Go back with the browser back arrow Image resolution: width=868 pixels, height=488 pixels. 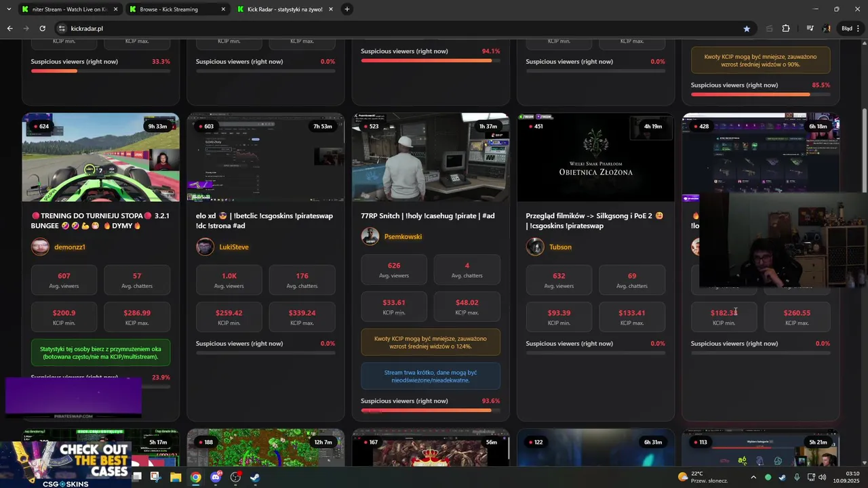click(x=9, y=28)
